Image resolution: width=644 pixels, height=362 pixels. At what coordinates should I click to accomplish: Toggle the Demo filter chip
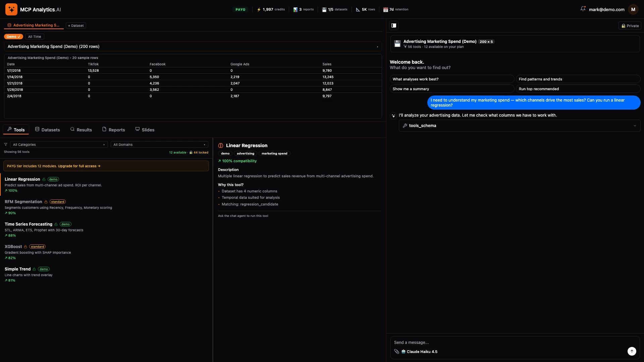(x=13, y=37)
